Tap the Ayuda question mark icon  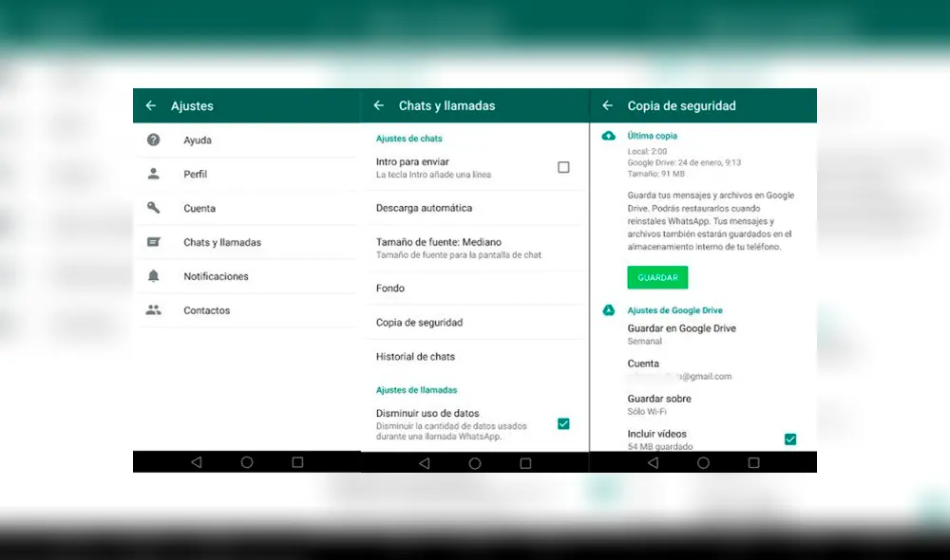coord(154,140)
